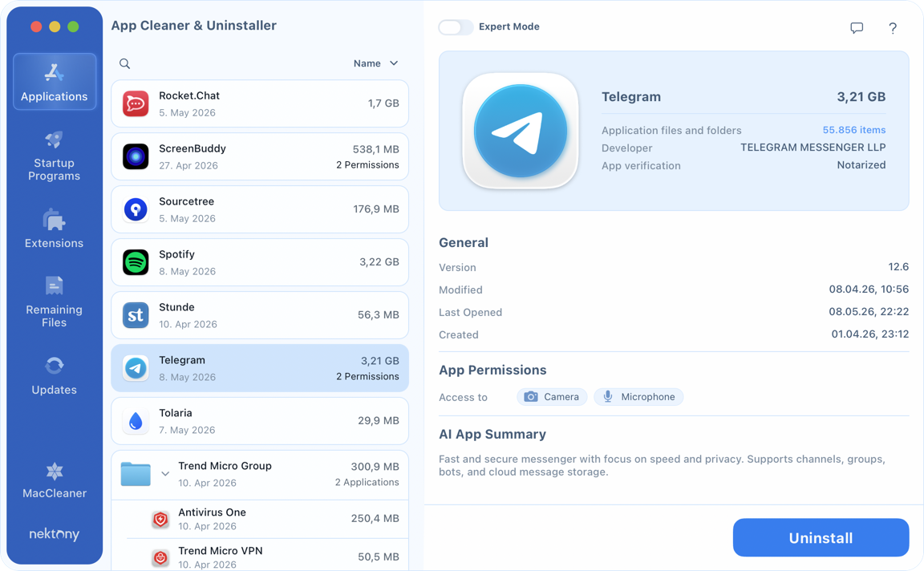Viewport: 924px width, 571px height.
Task: Click the TELEGRAM MESSENGER LLP developer value
Action: pyautogui.click(x=813, y=148)
